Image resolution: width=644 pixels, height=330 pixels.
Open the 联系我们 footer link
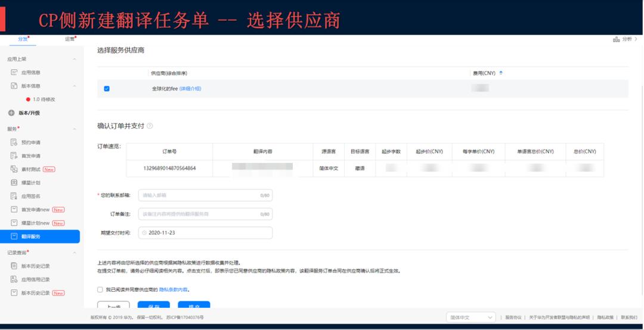pyautogui.click(x=629, y=317)
